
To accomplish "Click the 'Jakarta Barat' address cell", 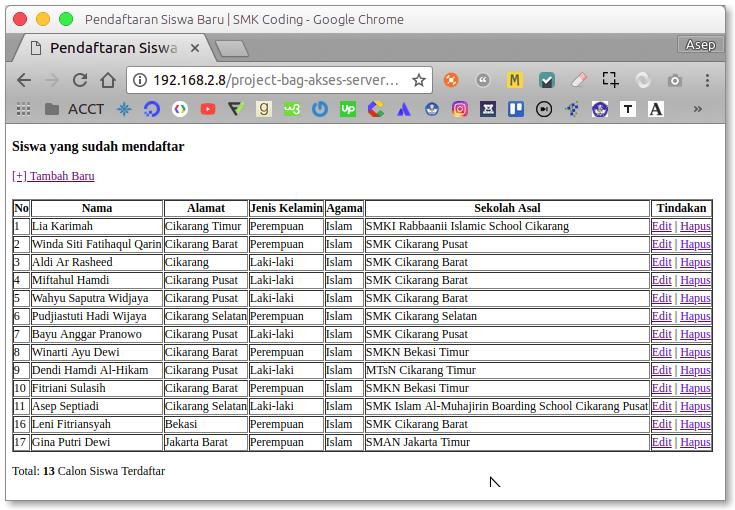I will (x=206, y=442).
